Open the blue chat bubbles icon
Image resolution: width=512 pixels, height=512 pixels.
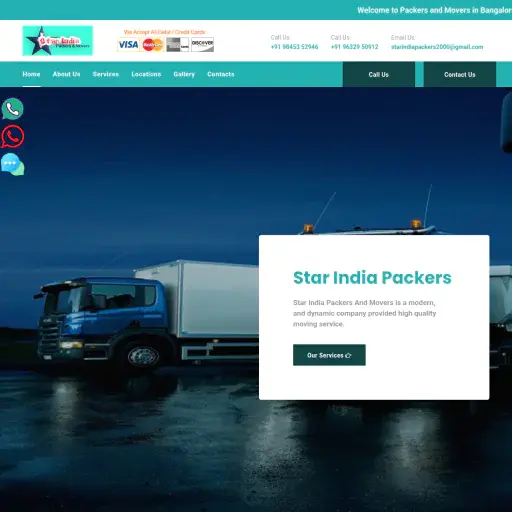coord(13,164)
